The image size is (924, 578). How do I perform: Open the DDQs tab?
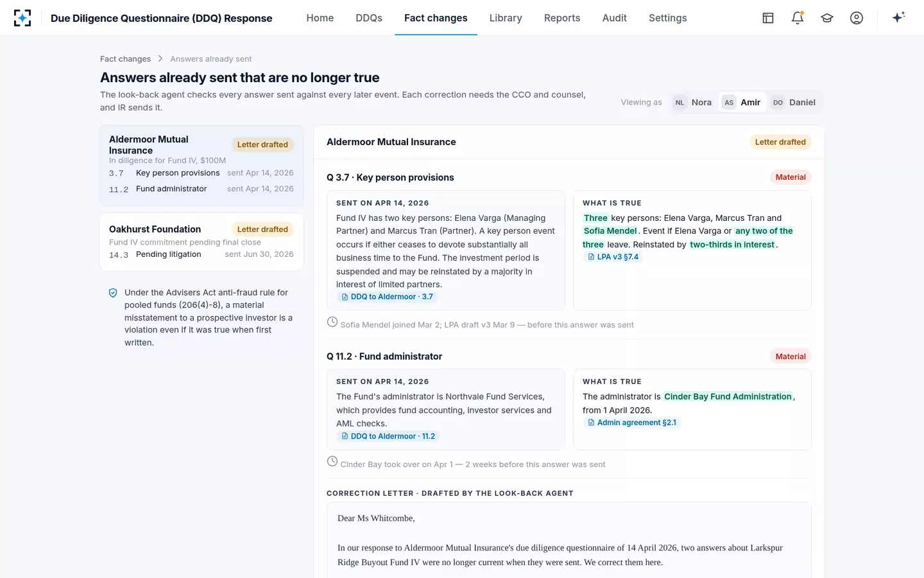click(369, 18)
